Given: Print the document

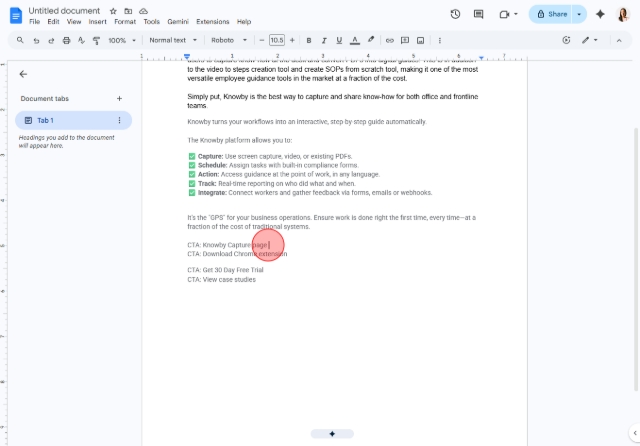Looking at the screenshot, I should 66,40.
